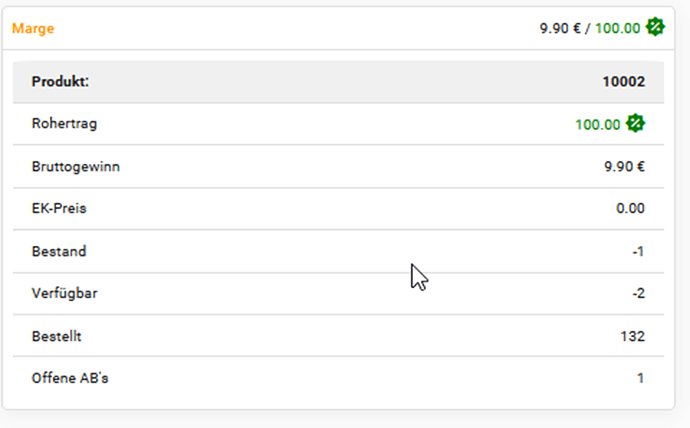
Task: Click the 9.90 € / 100.00 header summary
Action: point(590,28)
